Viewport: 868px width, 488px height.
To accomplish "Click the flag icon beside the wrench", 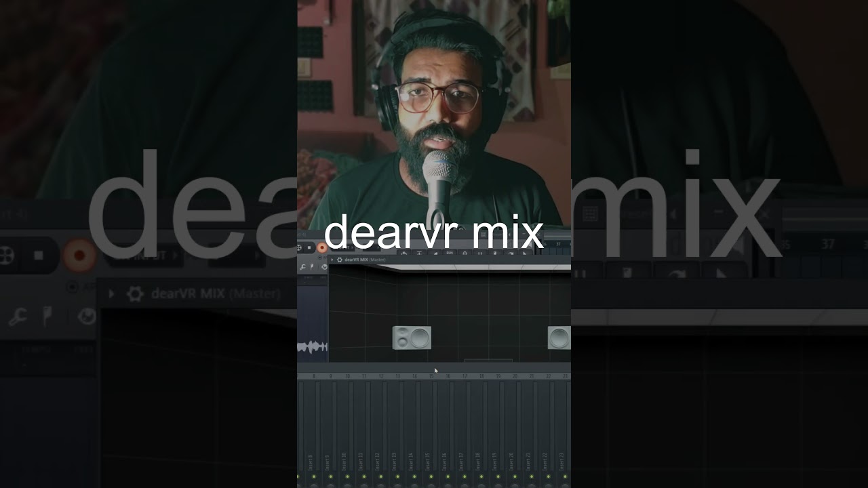I will (x=313, y=267).
